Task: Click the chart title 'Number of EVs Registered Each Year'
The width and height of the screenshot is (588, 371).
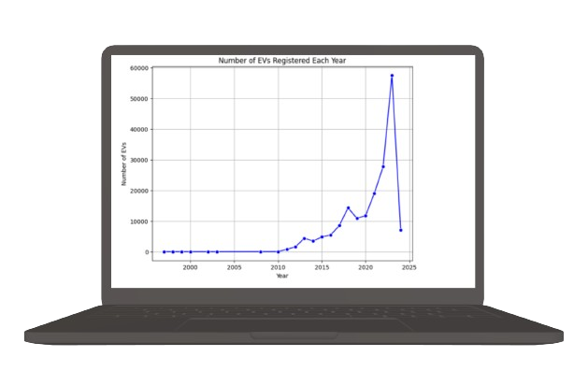Action: coord(282,61)
